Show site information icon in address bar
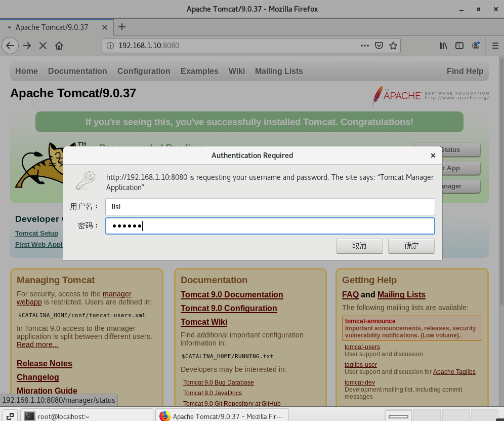The image size is (504, 421). (110, 46)
